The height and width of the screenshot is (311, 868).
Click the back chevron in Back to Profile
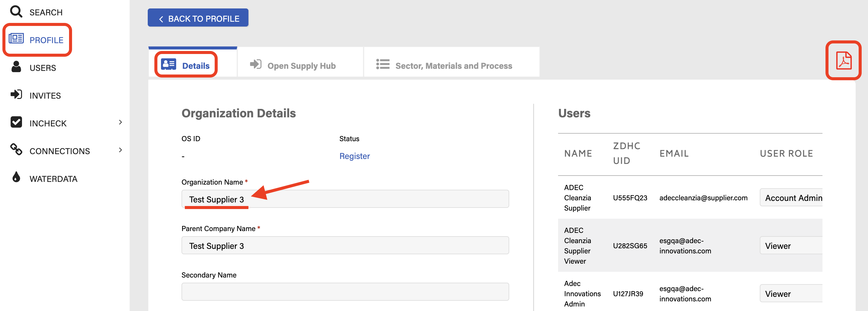point(161,19)
